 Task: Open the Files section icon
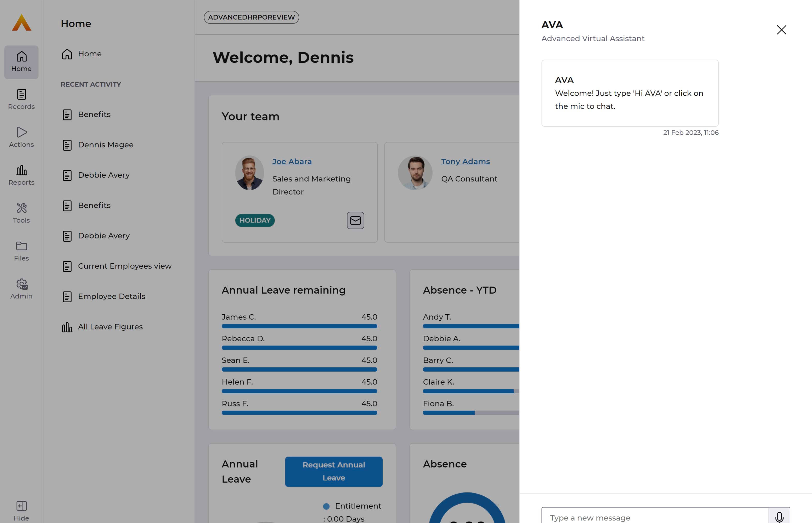pos(21,251)
